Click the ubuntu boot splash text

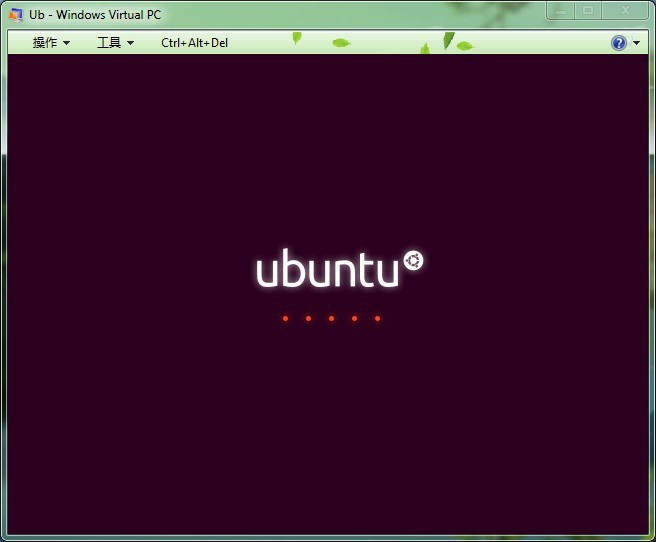click(x=327, y=268)
